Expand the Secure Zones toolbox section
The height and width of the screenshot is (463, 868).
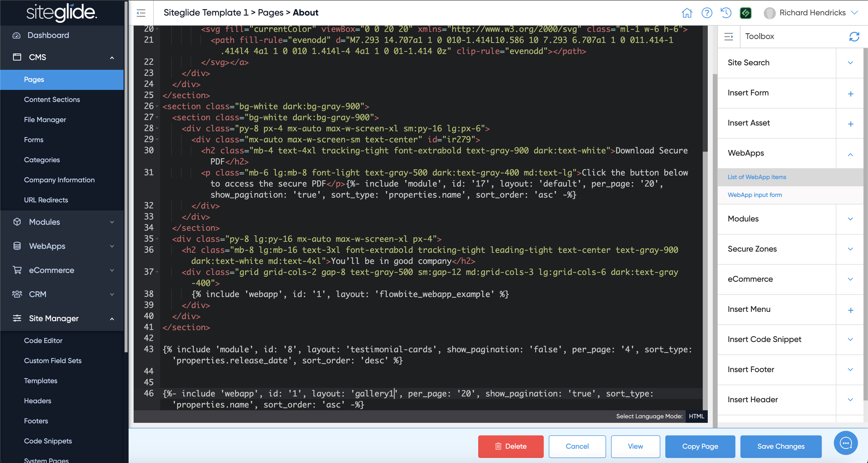(850, 249)
